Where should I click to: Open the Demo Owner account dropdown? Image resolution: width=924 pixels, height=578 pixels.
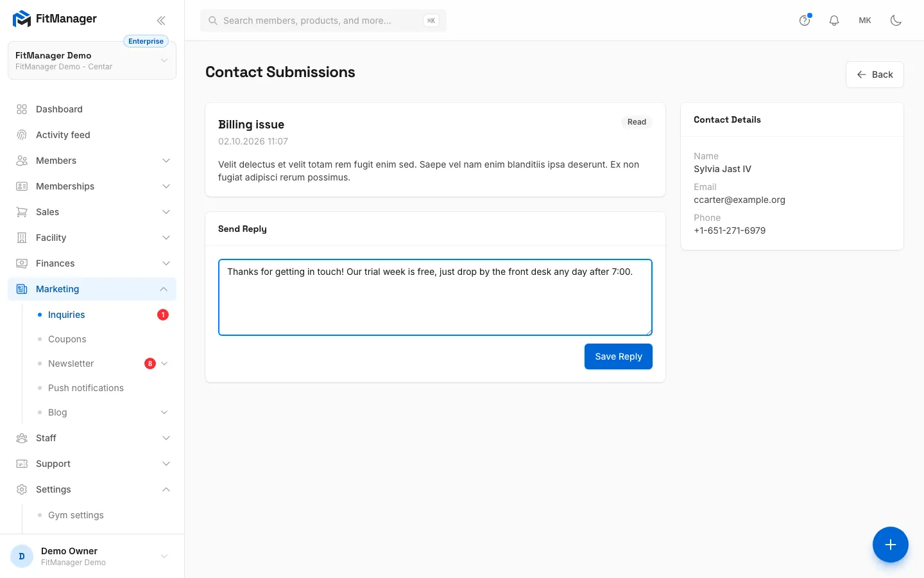tap(92, 556)
